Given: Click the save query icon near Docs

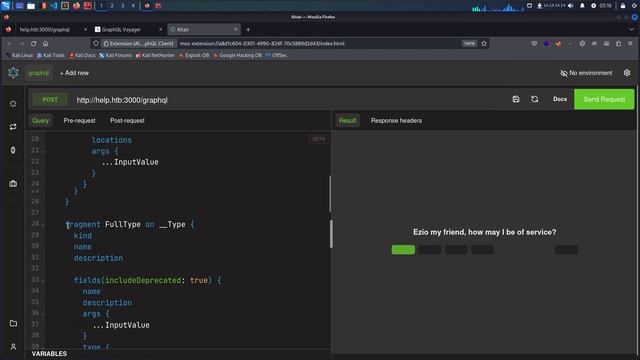Looking at the screenshot, I should coord(516,99).
